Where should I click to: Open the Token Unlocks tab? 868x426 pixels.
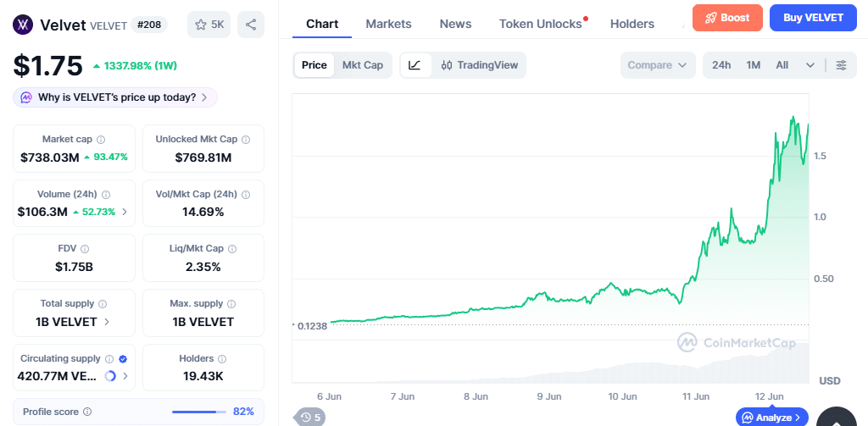click(x=540, y=24)
